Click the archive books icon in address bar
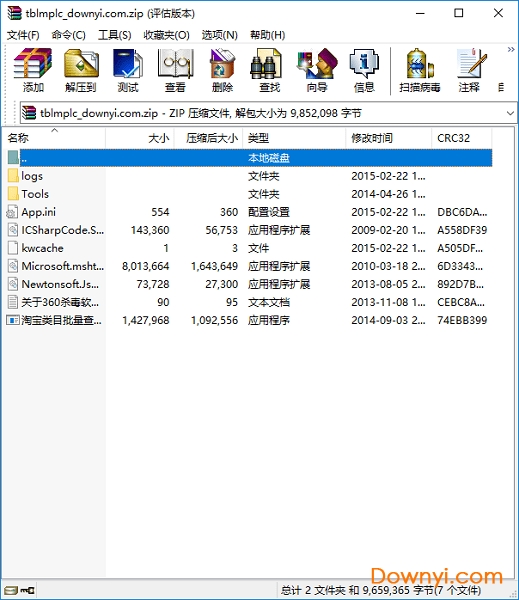The height and width of the screenshot is (600, 519). tap(29, 113)
